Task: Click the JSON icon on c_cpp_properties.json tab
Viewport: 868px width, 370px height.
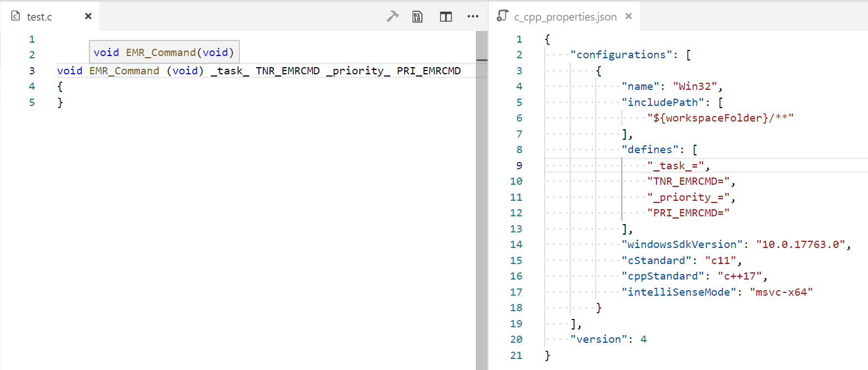Action: (501, 16)
